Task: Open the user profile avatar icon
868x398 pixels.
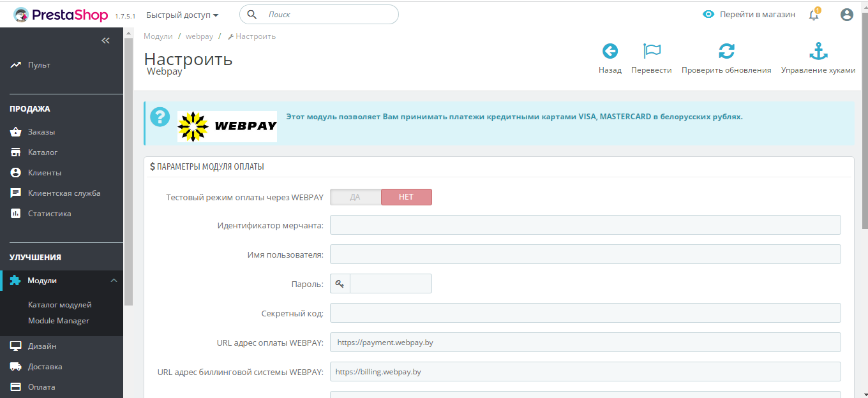Action: point(847,15)
